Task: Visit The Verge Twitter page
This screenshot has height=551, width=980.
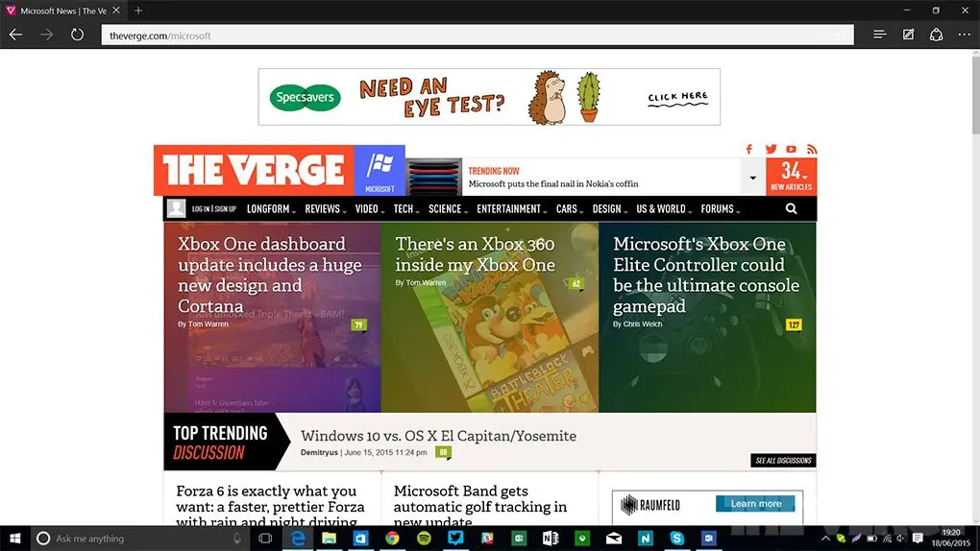Action: point(771,149)
